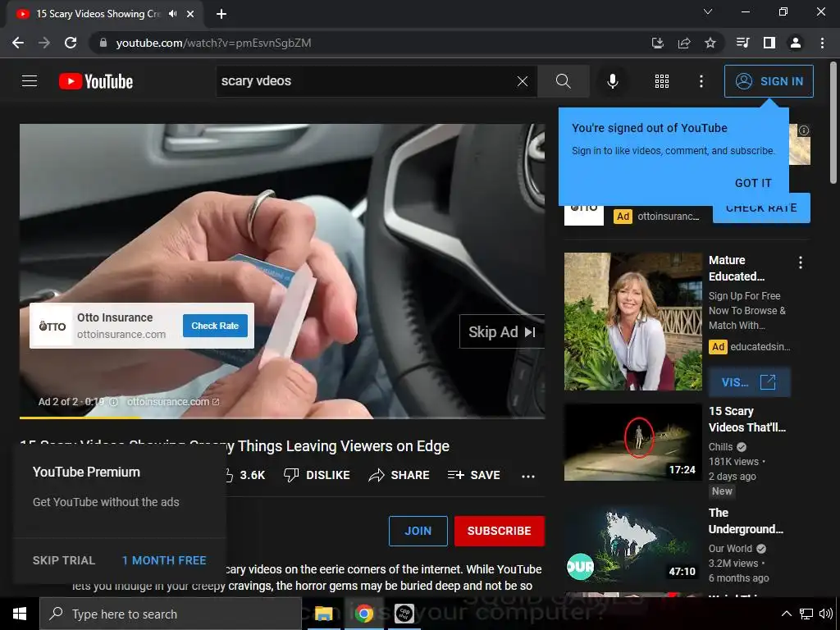Open Chrome profile avatar icon
The width and height of the screenshot is (840, 630).
[796, 43]
